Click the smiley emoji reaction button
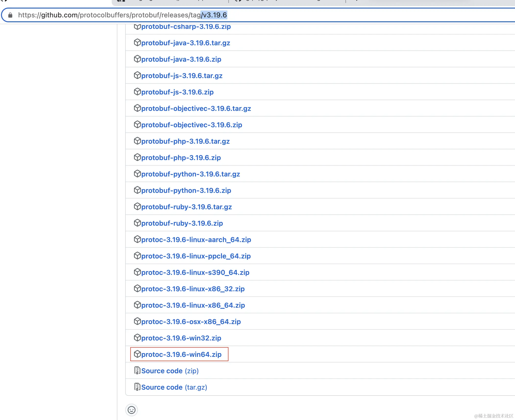The width and height of the screenshot is (515, 420). [x=132, y=410]
